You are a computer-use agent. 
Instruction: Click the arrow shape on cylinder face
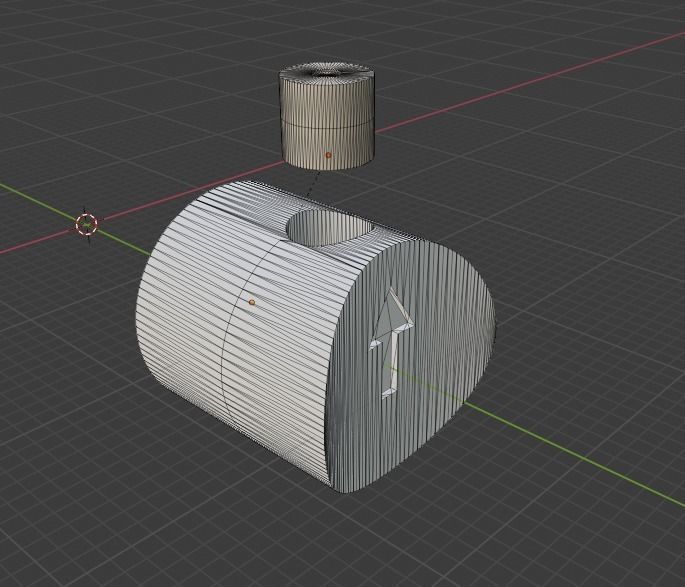(x=391, y=343)
